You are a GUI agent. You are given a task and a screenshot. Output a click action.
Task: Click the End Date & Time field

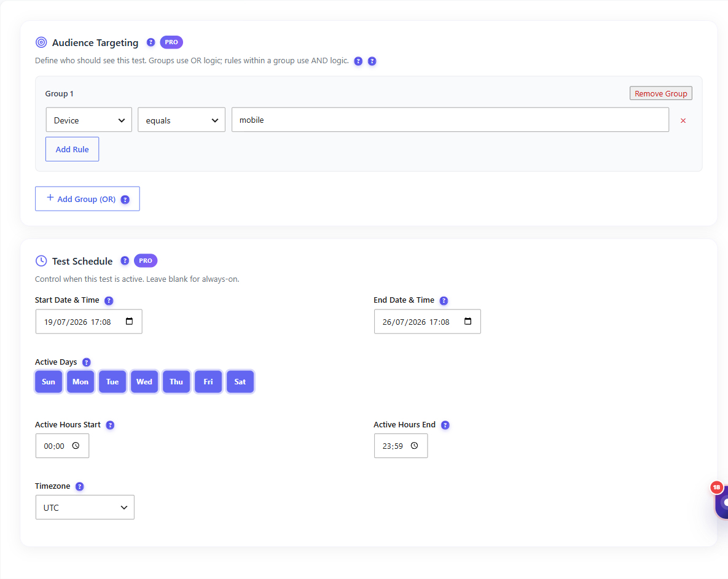[427, 322]
